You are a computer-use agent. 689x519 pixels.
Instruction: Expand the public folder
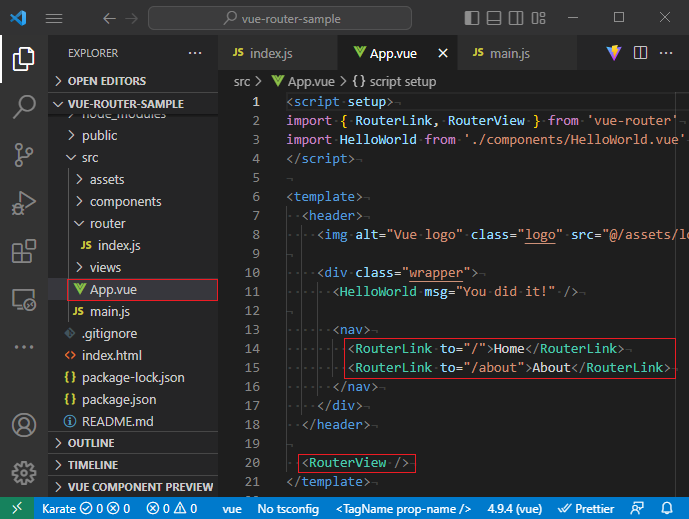[133, 135]
